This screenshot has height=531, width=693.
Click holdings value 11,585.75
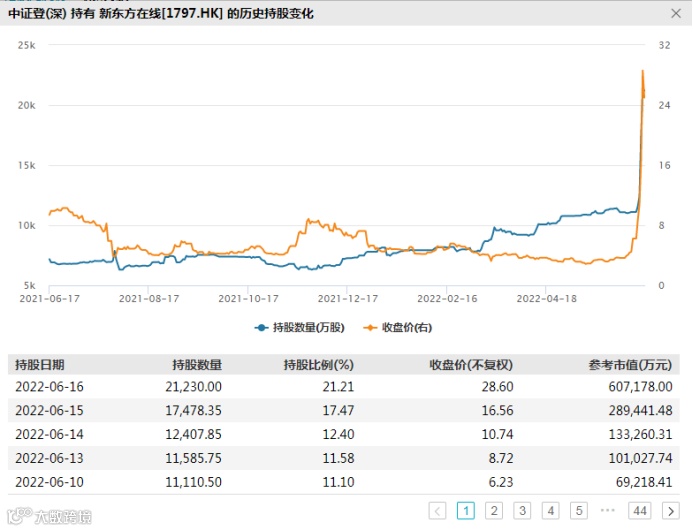tap(194, 458)
